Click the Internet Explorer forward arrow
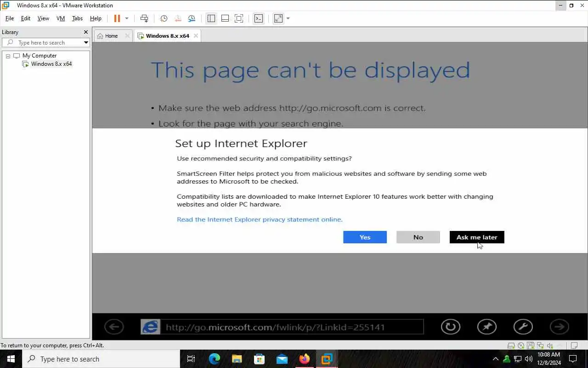This screenshot has height=368, width=588. 559,327
